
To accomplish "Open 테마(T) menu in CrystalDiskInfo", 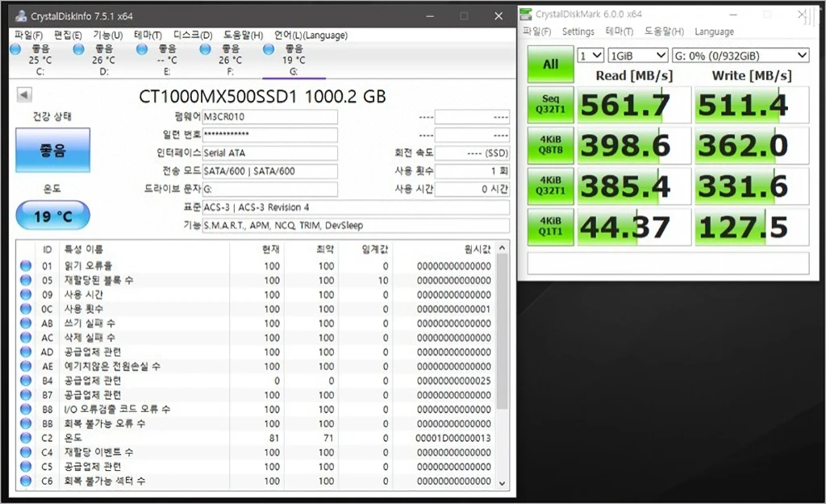I will [148, 35].
